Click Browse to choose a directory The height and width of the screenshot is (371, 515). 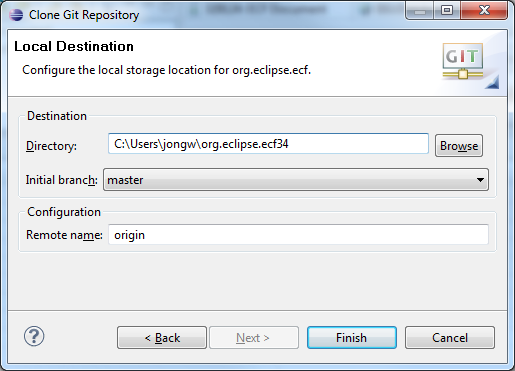[459, 146]
